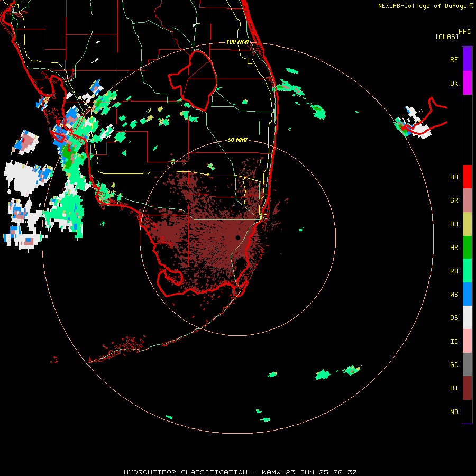Click the [CLAS] units label
Screen dimensions: 476x476
coord(447,36)
